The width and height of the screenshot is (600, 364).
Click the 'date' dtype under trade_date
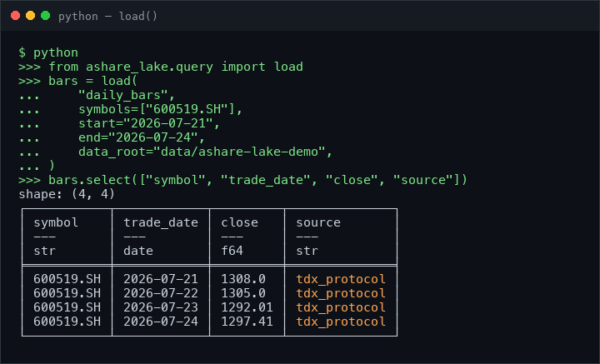click(x=138, y=251)
